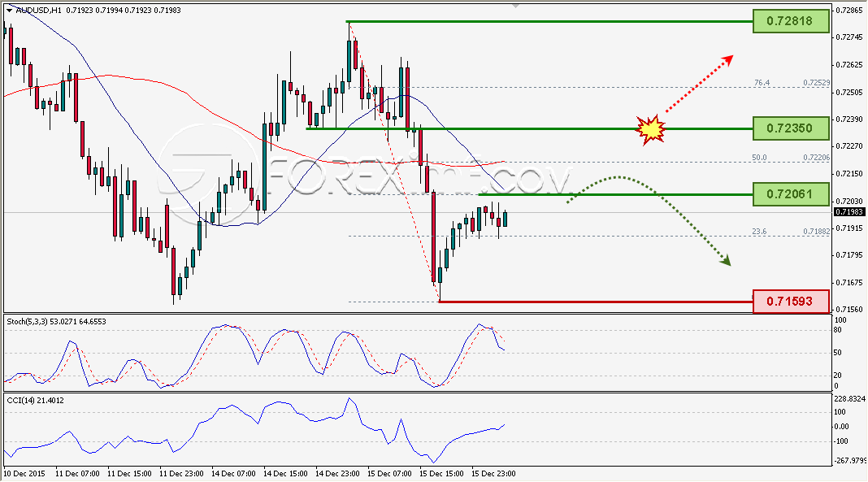Click the current price tag 0.71983
868x482 pixels.
pos(848,212)
